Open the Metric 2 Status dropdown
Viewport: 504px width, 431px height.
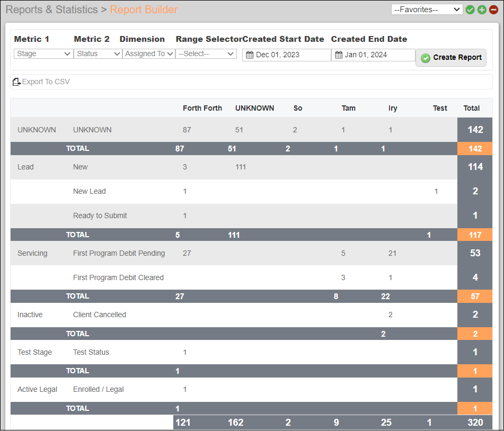click(x=98, y=53)
